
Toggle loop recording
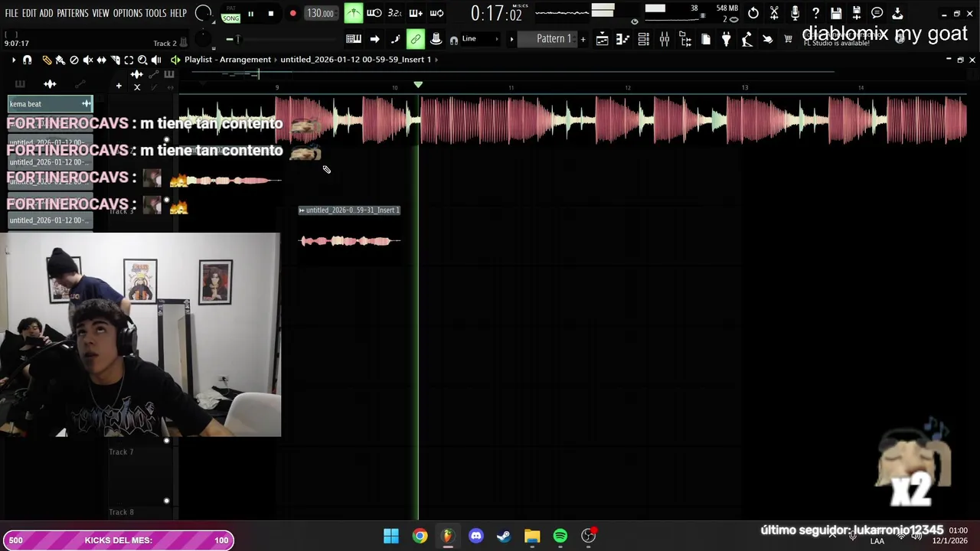tap(436, 13)
